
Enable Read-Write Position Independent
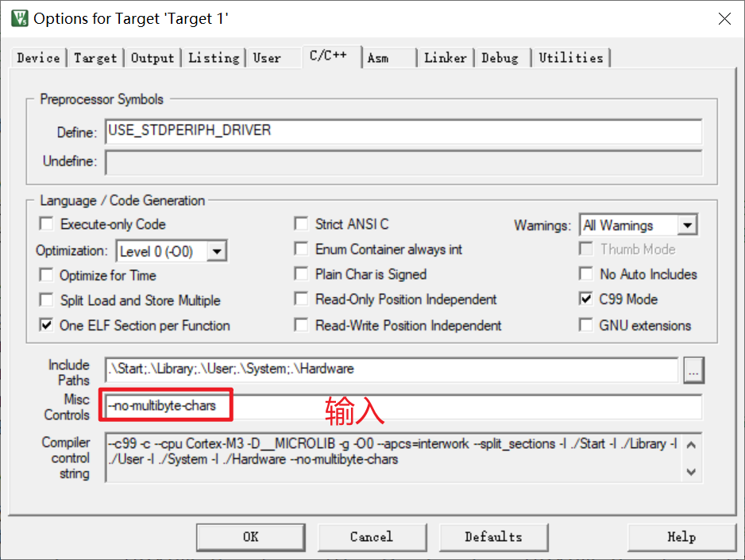301,326
